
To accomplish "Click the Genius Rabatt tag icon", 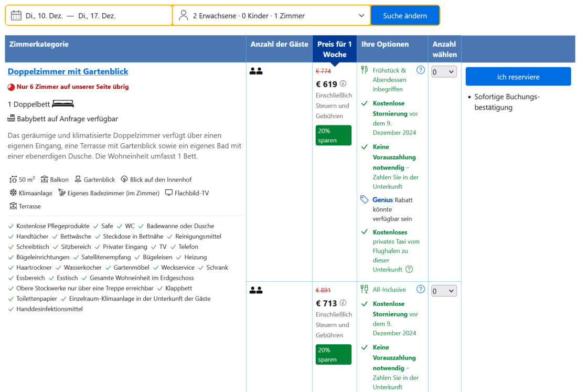I will click(365, 199).
